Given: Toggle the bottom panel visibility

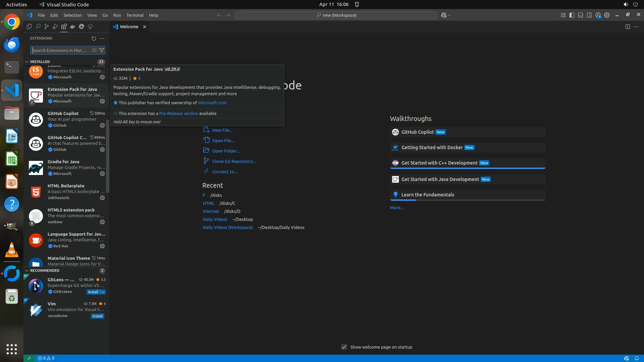Looking at the screenshot, I should point(581,15).
